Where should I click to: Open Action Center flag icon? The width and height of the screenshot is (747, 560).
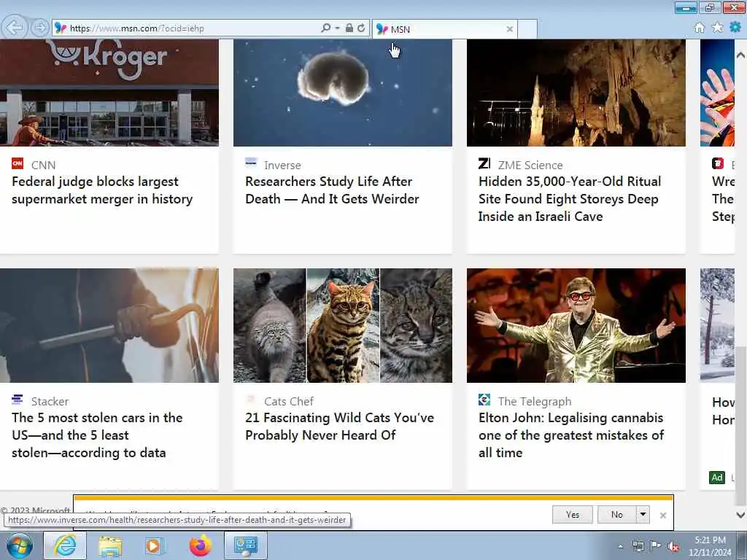(655, 546)
